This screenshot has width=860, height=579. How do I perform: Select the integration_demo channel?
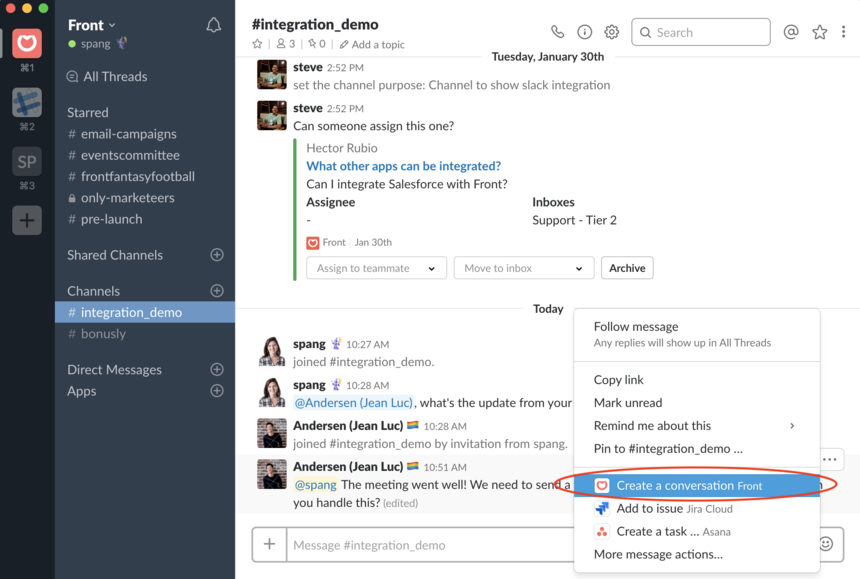[145, 312]
